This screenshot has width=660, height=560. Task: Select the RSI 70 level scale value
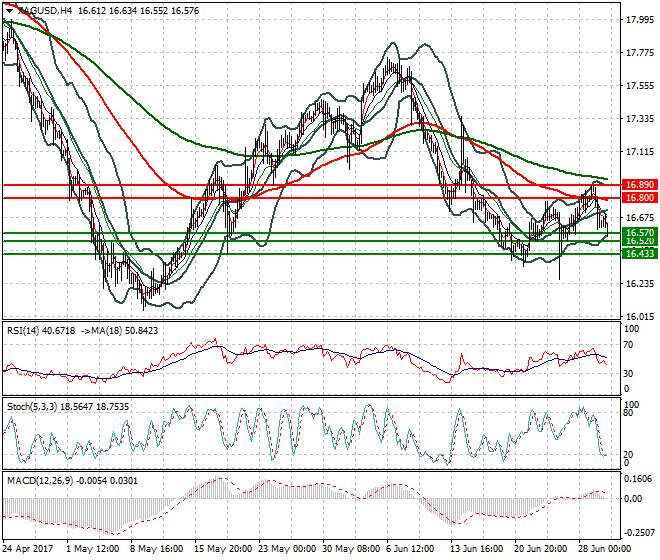(x=628, y=345)
